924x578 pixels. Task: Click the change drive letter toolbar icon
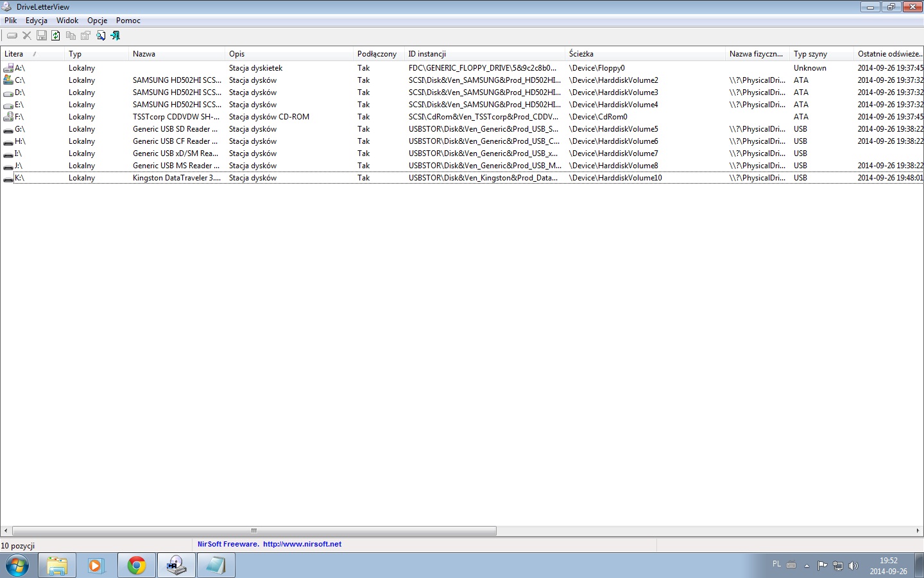12,36
